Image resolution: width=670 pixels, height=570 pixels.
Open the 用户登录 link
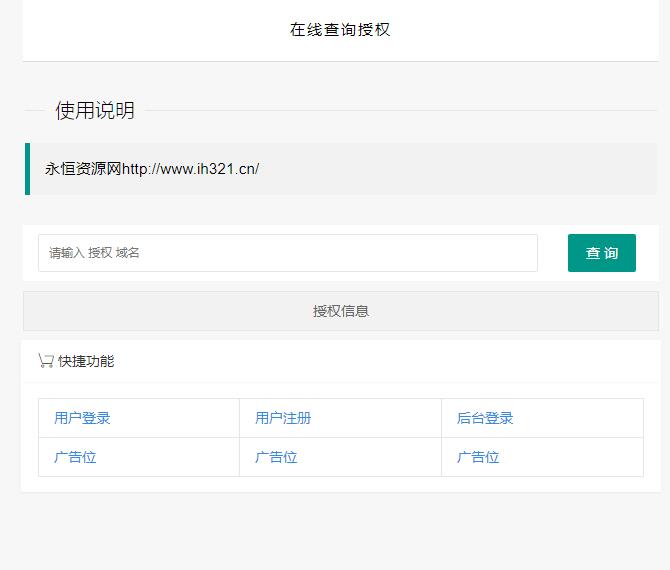pos(82,418)
